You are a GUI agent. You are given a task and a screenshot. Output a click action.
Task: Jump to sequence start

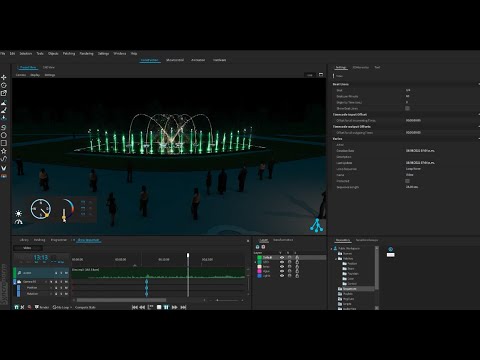(x=135, y=307)
